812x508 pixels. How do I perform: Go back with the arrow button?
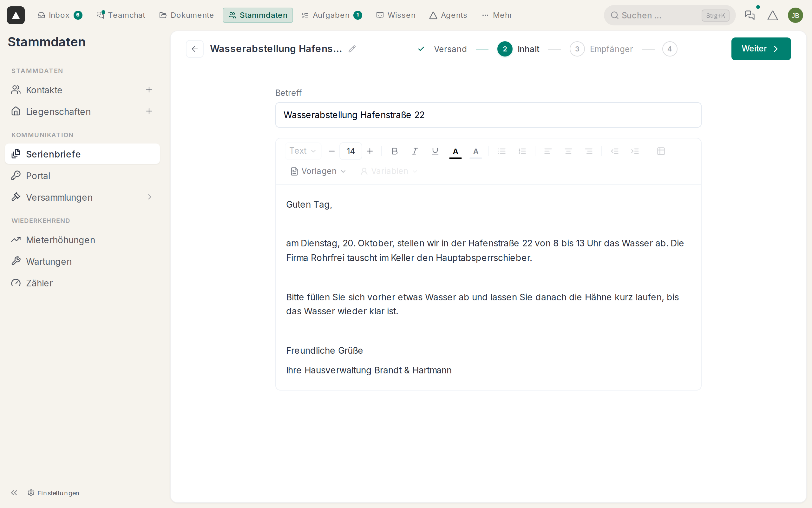tap(195, 49)
